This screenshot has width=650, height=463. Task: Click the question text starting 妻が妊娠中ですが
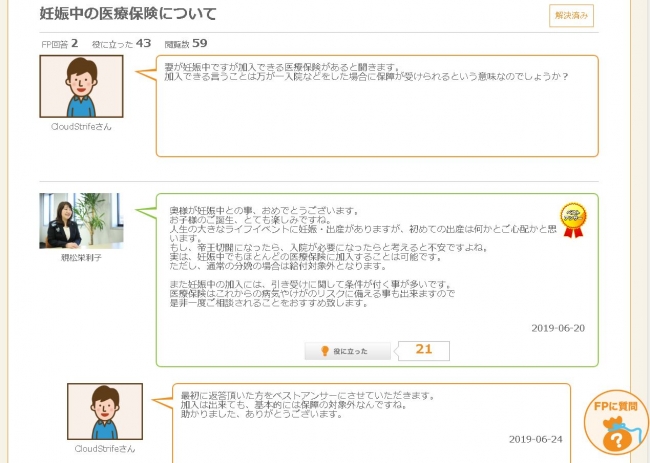[x=366, y=72]
